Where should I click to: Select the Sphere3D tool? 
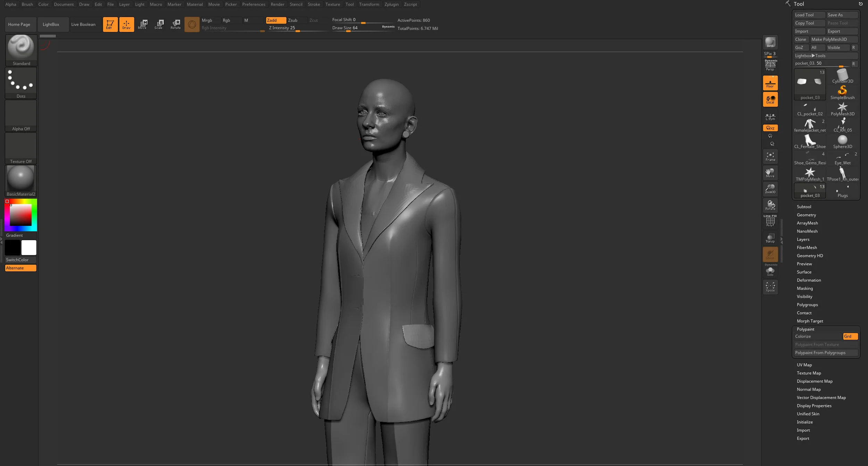pyautogui.click(x=842, y=141)
